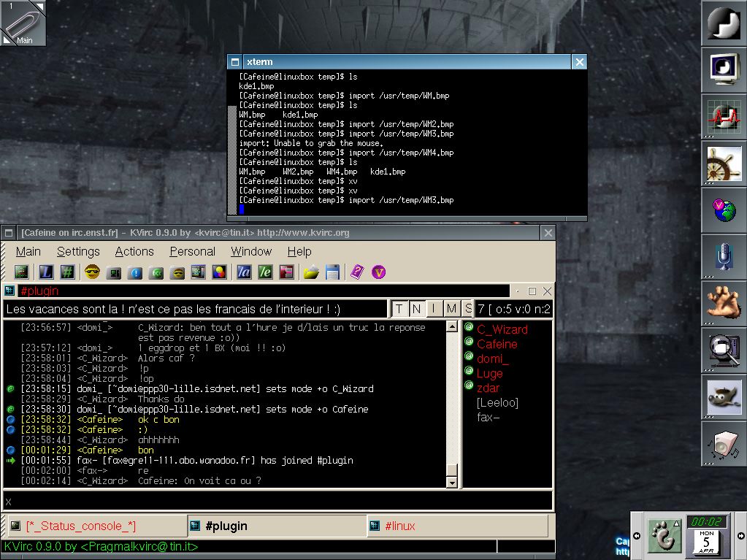
Task: Click the top black-white swirl dock icon
Action: 723,23
